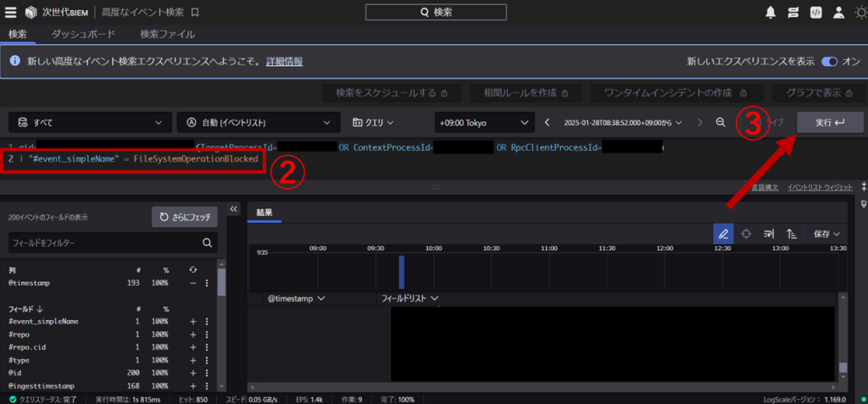Viewport: 868px width, 404px height.
Task: Add #event_simpleName field with plus icon
Action: click(192, 322)
